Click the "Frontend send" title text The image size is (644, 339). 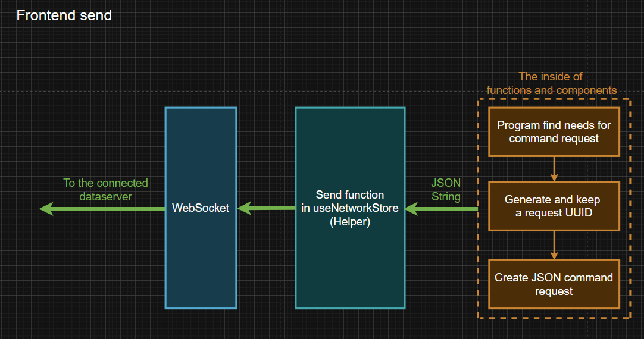pyautogui.click(x=64, y=15)
